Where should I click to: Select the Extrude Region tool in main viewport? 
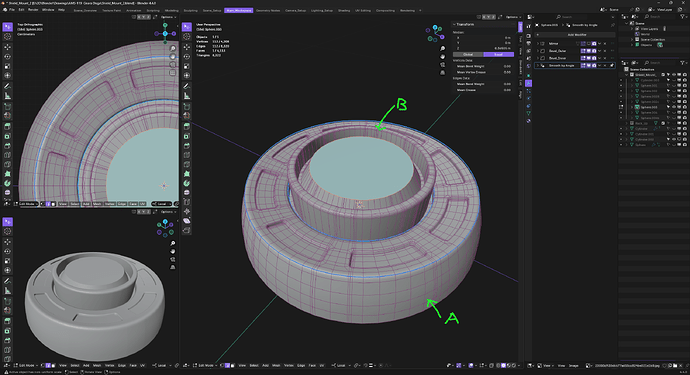[x=187, y=126]
